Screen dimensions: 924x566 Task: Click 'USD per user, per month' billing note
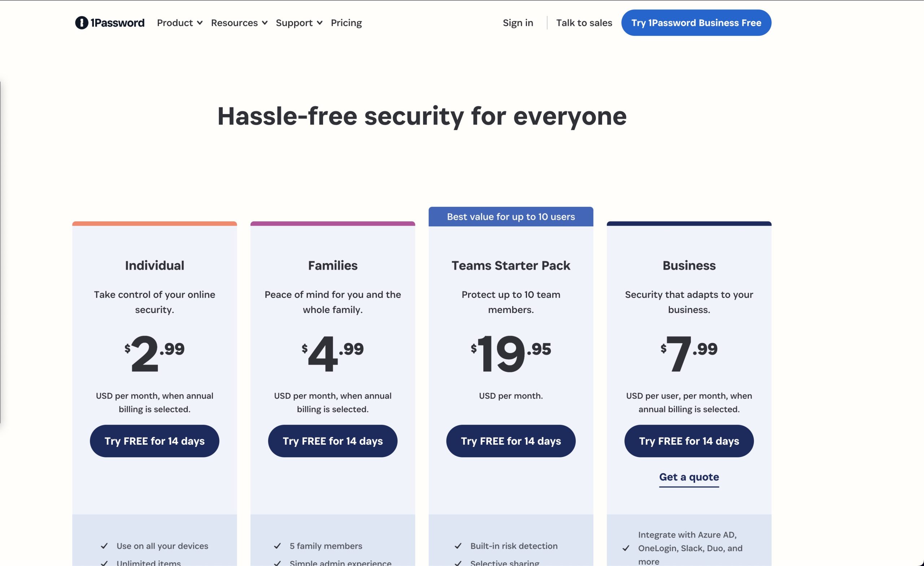[x=689, y=402]
